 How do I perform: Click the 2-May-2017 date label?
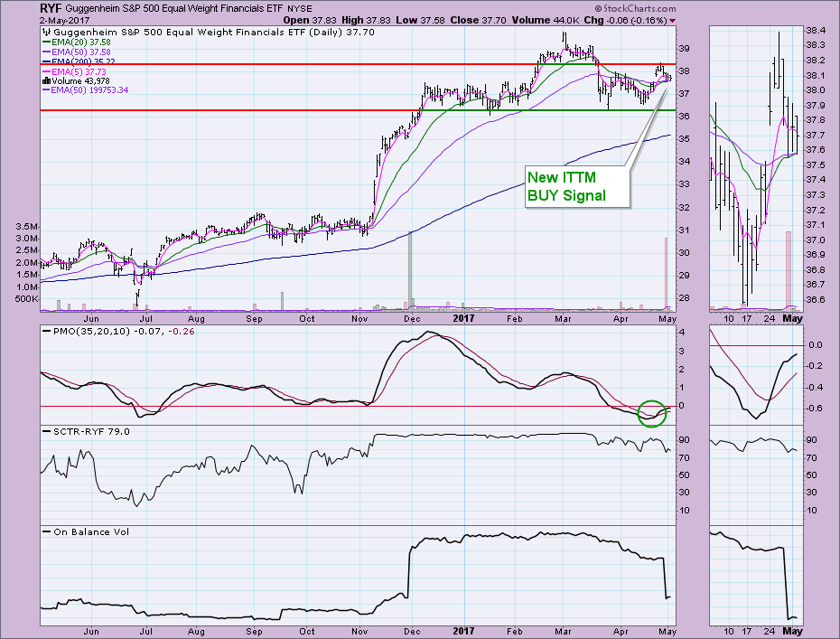(64, 21)
